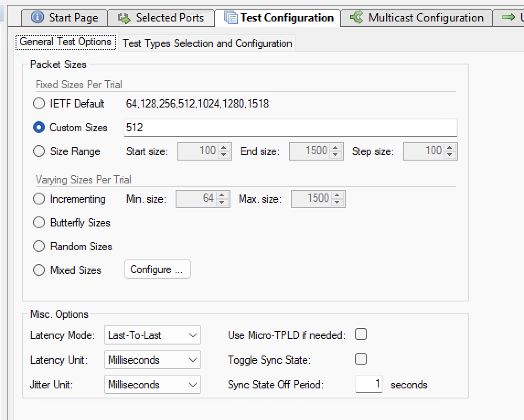524x420 pixels.
Task: Select Random Sizes radio button
Action: 39,247
